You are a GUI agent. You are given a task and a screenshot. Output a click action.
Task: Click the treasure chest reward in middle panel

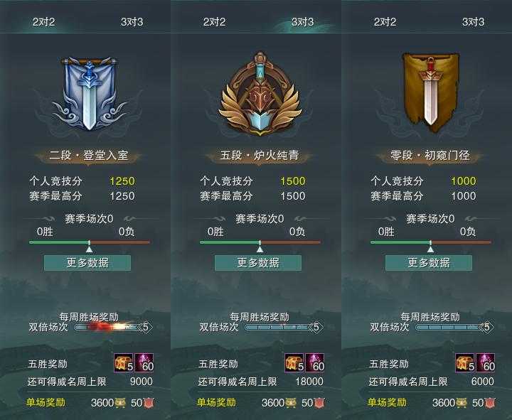point(294,362)
